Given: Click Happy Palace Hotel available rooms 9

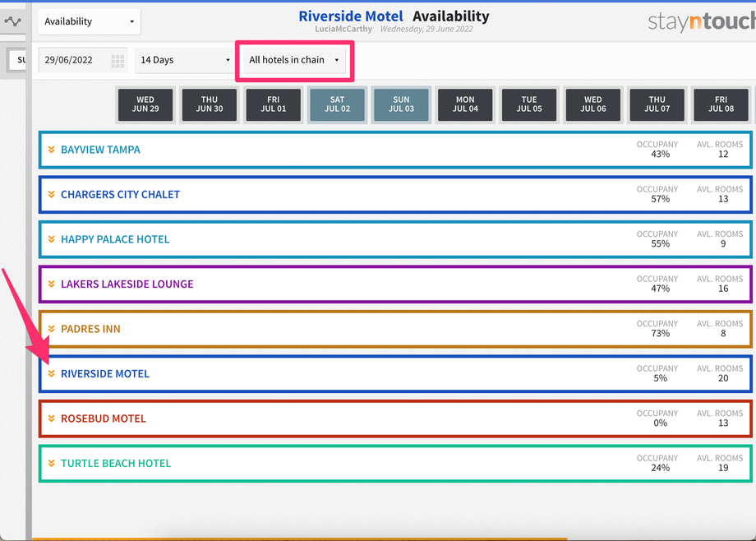Looking at the screenshot, I should 723,243.
